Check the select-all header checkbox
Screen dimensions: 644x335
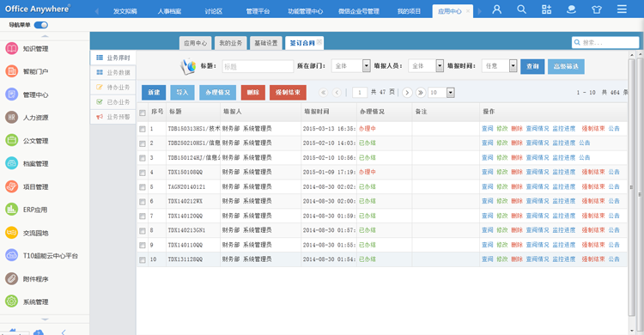tap(143, 113)
